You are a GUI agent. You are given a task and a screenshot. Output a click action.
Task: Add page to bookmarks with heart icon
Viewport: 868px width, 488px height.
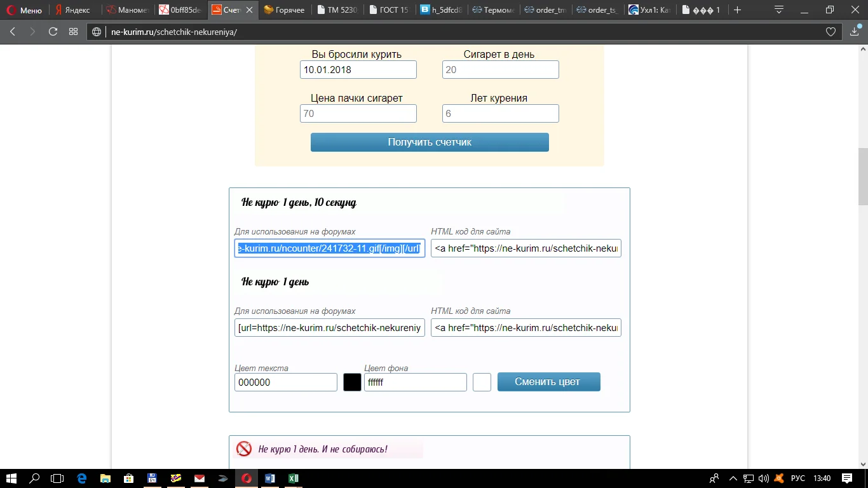point(830,32)
